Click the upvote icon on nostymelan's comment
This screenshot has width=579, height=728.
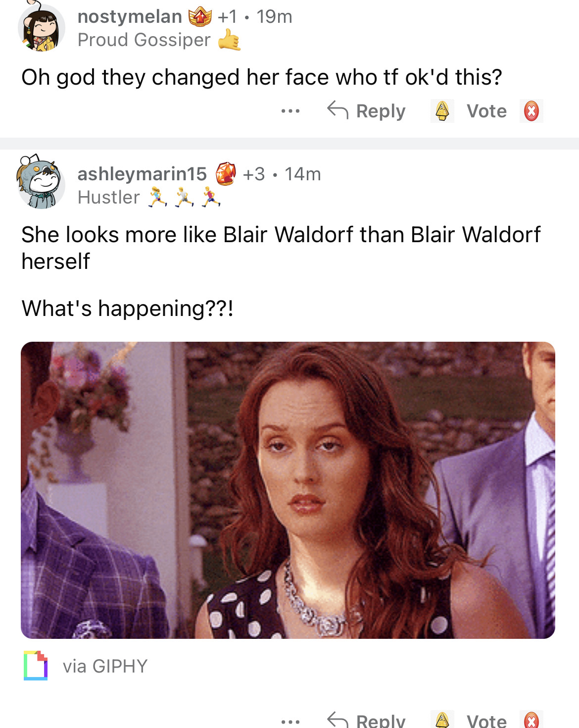442,111
